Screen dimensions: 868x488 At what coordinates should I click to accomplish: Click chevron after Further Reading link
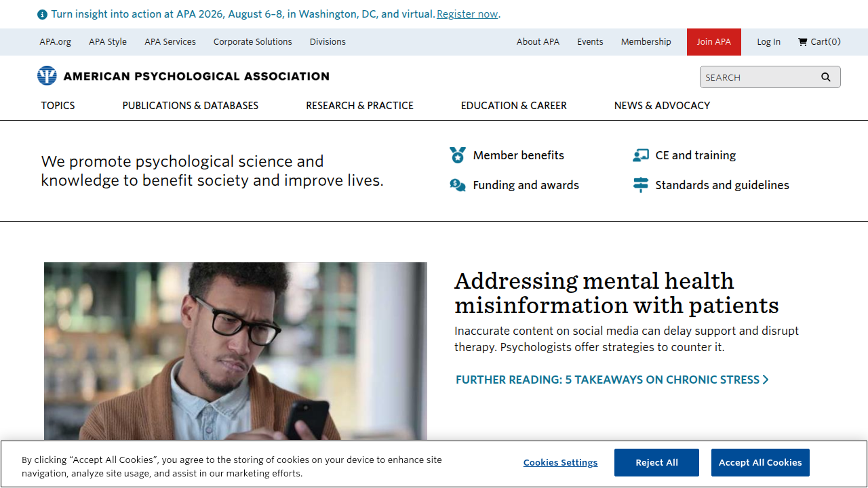766,380
